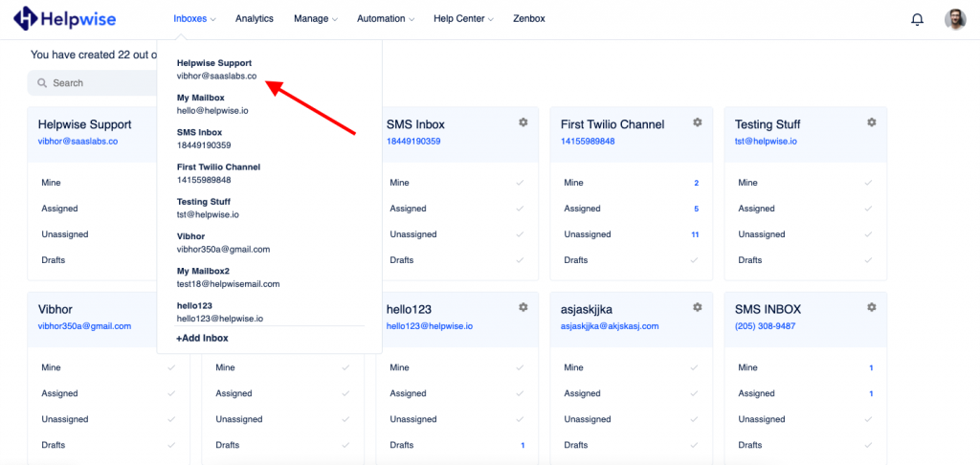Click the search magnifier icon
The height and width of the screenshot is (465, 980).
point(42,83)
